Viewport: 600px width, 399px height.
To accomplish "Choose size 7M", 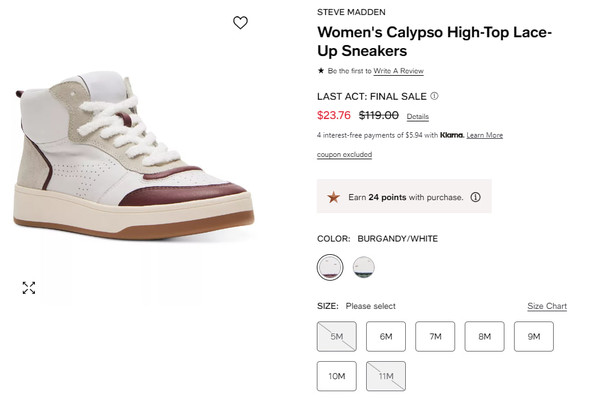I will 435,337.
